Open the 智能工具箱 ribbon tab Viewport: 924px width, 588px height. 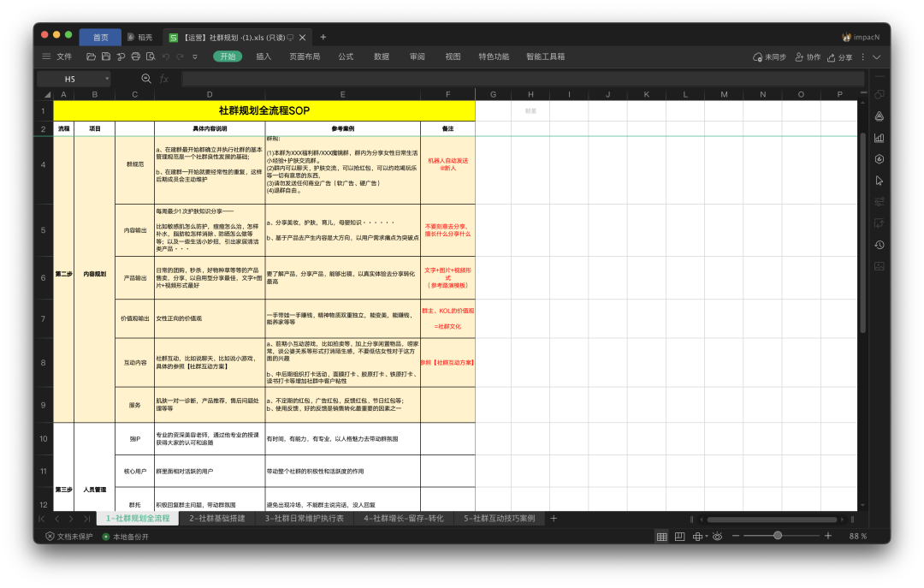click(x=545, y=56)
